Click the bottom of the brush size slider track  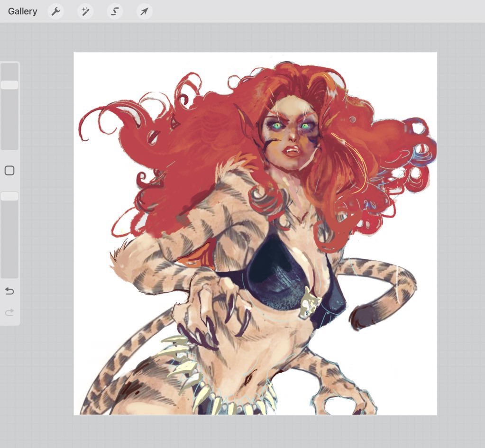pos(9,145)
